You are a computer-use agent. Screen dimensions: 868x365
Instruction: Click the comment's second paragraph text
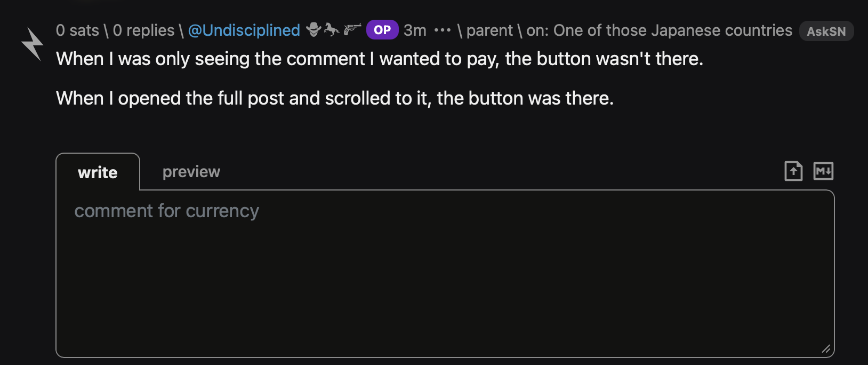tap(335, 98)
